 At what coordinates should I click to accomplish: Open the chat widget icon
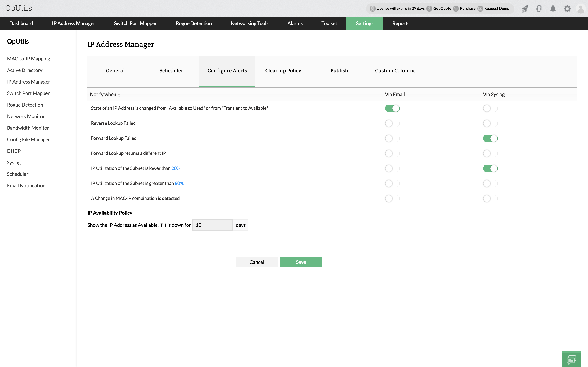(x=571, y=359)
